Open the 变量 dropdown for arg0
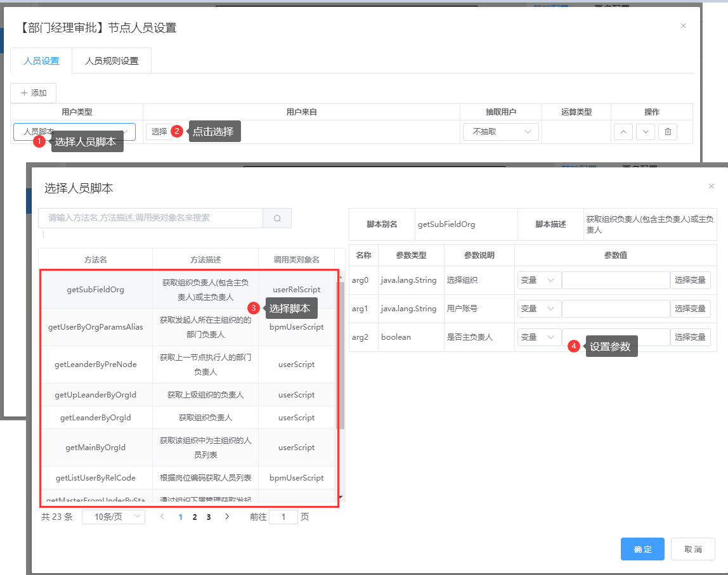 coord(538,280)
